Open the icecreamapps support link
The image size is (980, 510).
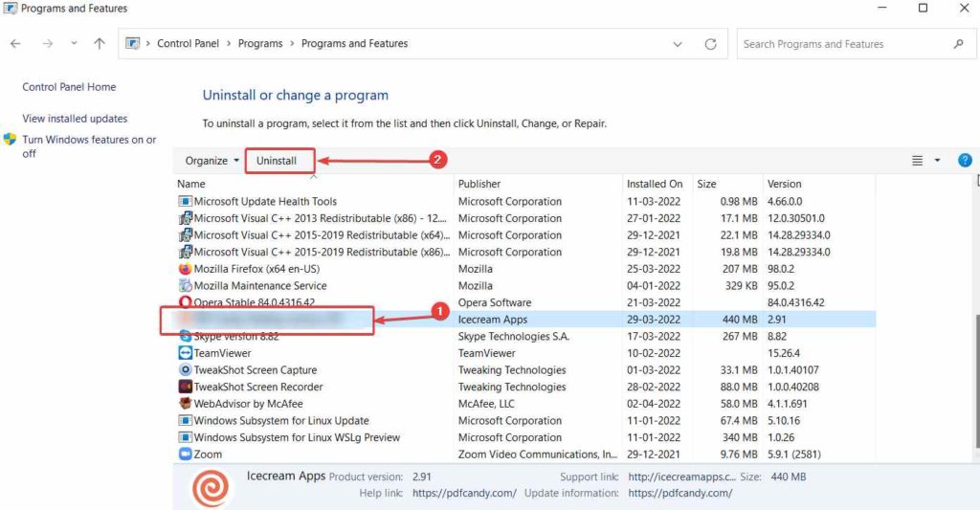click(x=681, y=477)
